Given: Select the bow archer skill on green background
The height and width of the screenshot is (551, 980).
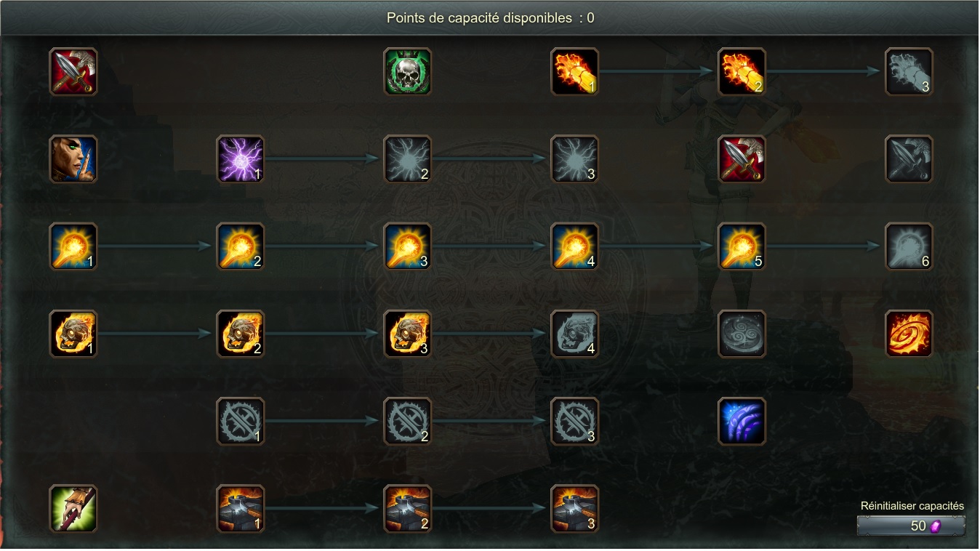Looking at the screenshot, I should click(x=73, y=508).
